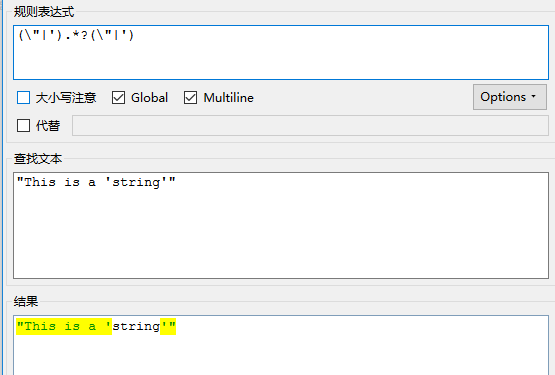Viewport: 555px width, 375px height.
Task: Click the replacement text field beside 代替
Action: (310, 125)
